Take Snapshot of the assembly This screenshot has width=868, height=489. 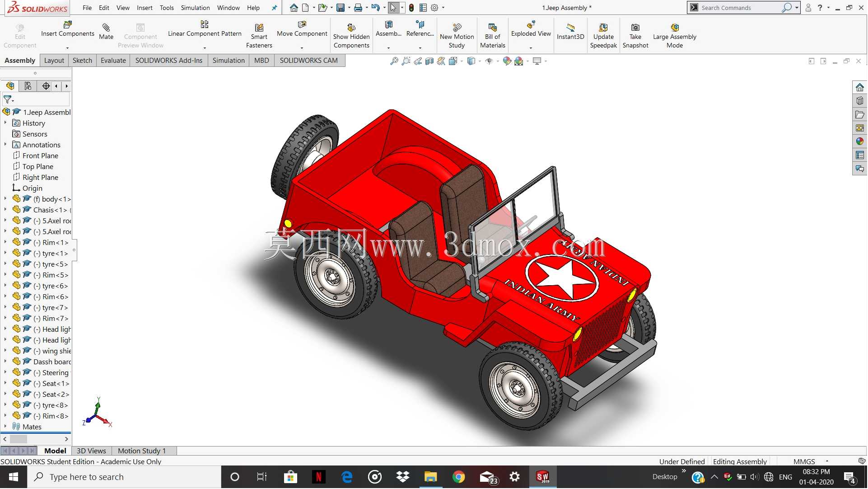pyautogui.click(x=635, y=35)
